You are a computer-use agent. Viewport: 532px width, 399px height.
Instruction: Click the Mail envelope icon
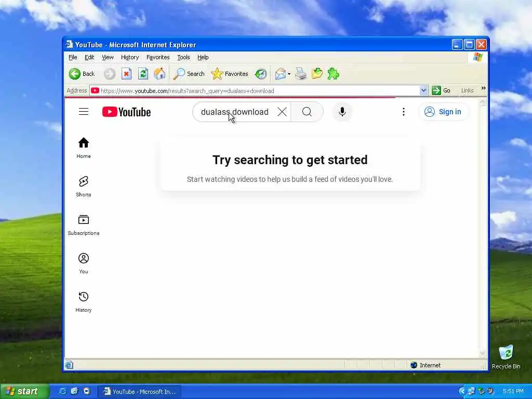click(280, 74)
